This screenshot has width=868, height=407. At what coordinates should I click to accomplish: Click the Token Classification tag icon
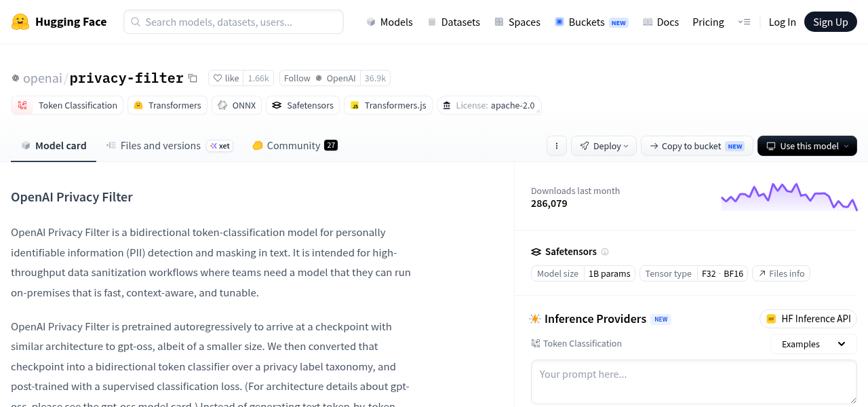click(22, 105)
